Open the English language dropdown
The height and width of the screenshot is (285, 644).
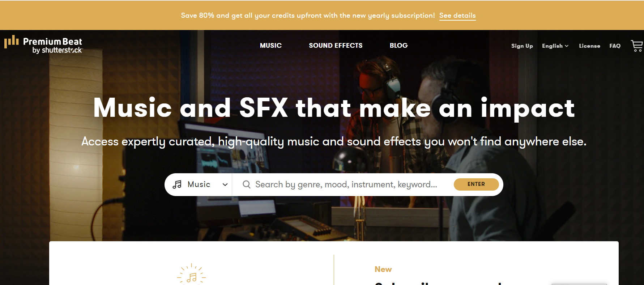click(x=555, y=46)
